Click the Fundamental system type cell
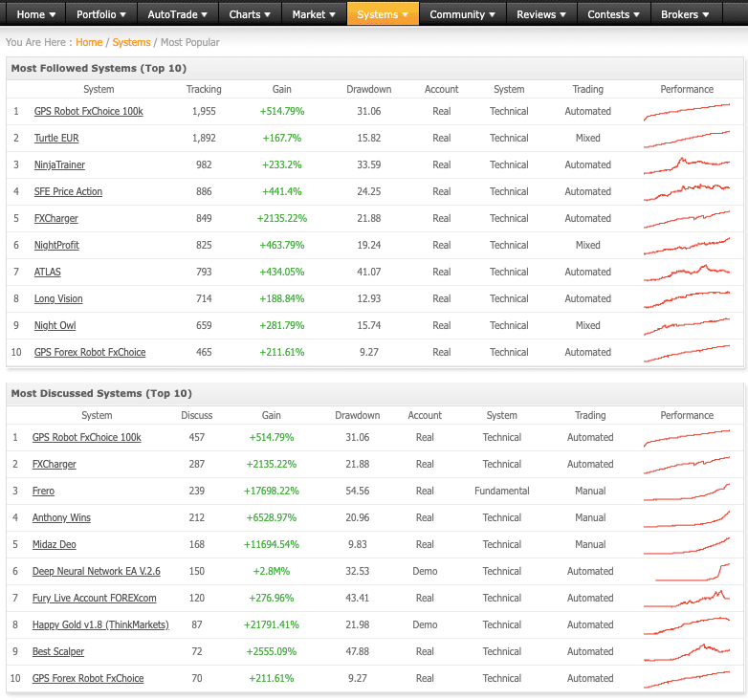 click(502, 491)
